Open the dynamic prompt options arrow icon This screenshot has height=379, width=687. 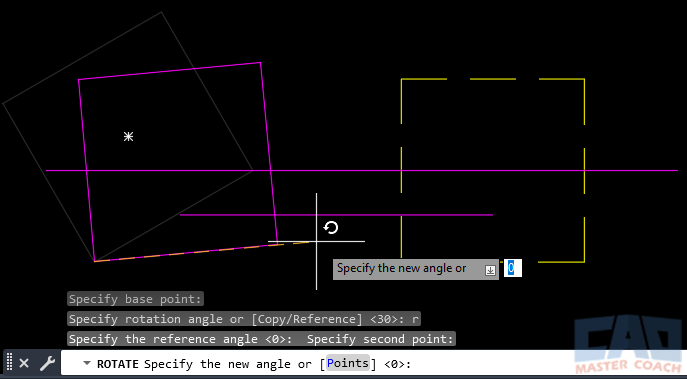[490, 270]
